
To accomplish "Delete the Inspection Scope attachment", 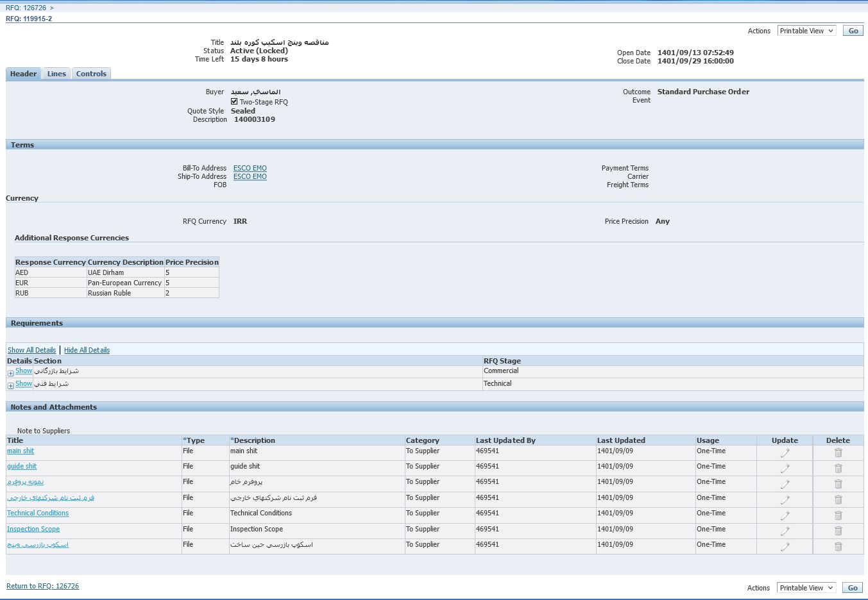I will (x=838, y=531).
